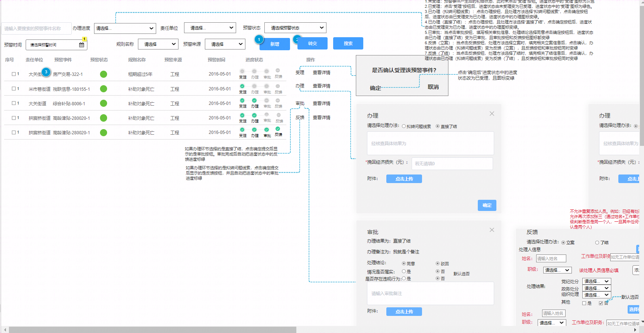Open the 责任单位 dropdown
The width and height of the screenshot is (644, 333).
210,28
